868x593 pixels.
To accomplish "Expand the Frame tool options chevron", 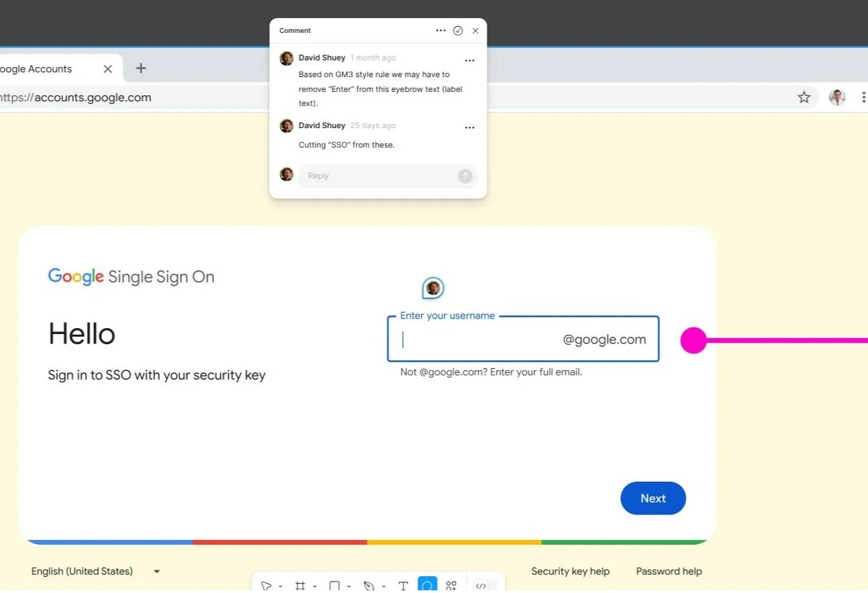I will click(x=314, y=587).
